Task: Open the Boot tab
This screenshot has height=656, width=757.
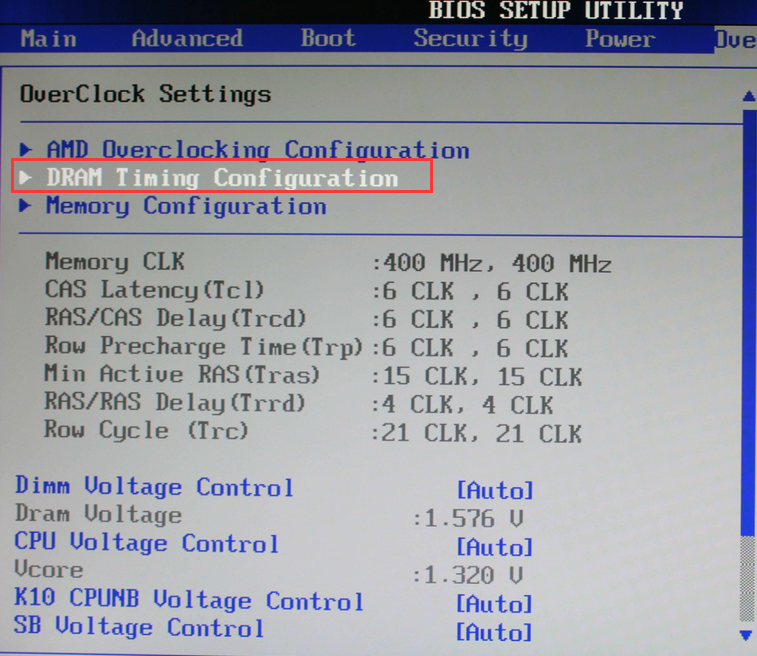Action: (x=328, y=38)
